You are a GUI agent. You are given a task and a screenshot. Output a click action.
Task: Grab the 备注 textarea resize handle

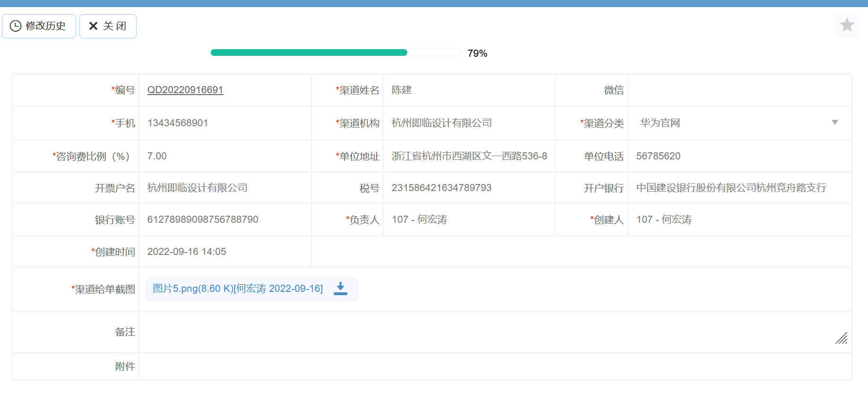coord(842,338)
